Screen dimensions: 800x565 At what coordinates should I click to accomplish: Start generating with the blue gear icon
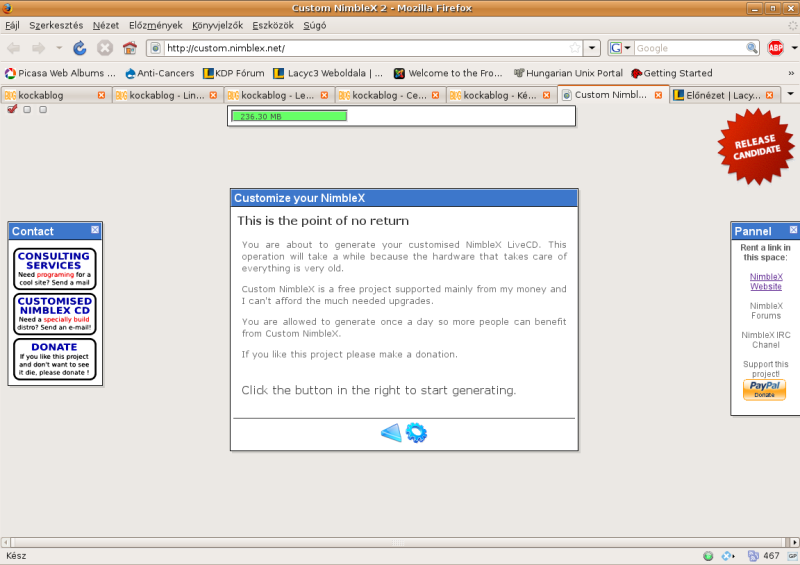point(416,433)
